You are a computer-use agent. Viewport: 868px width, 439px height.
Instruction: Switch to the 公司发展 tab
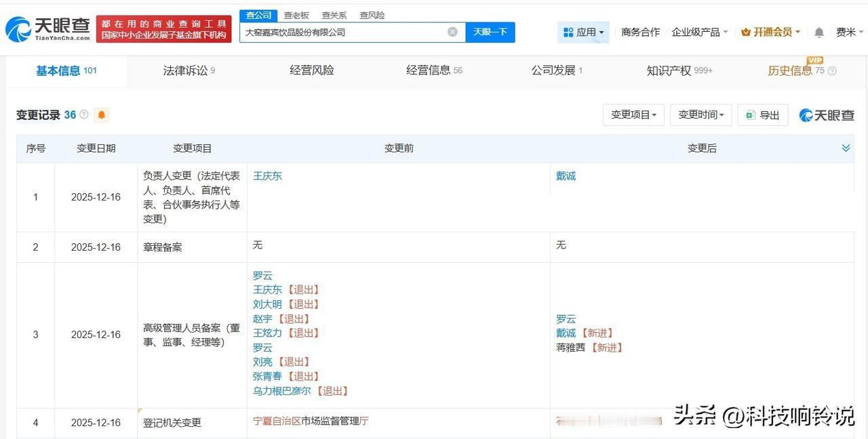[x=557, y=70]
